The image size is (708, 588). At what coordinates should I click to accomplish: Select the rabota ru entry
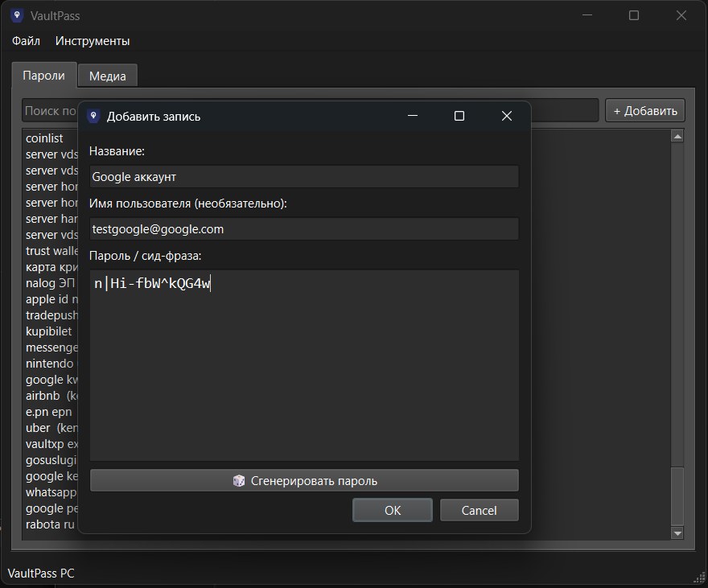pos(50,524)
